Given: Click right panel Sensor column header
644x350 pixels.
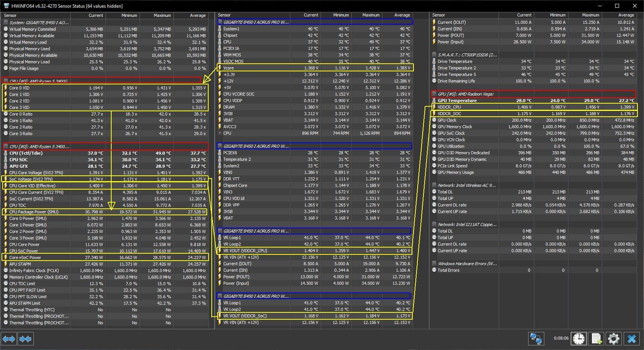Looking at the screenshot, I should tap(464, 15).
